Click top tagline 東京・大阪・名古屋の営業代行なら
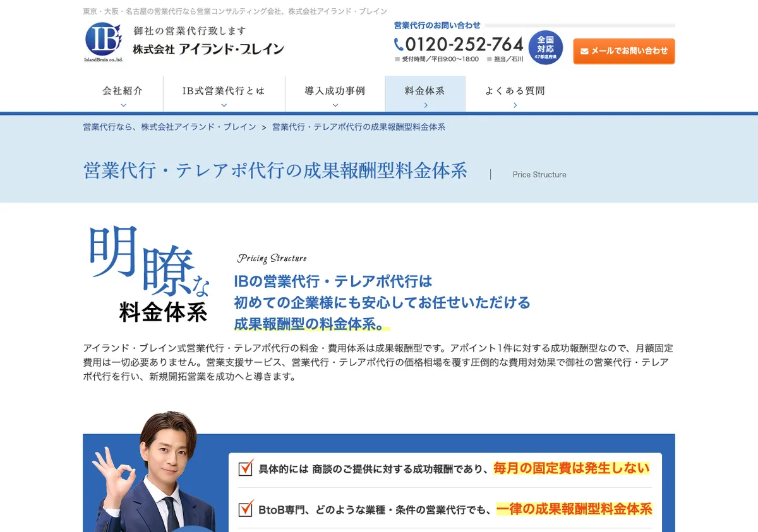 tap(235, 11)
